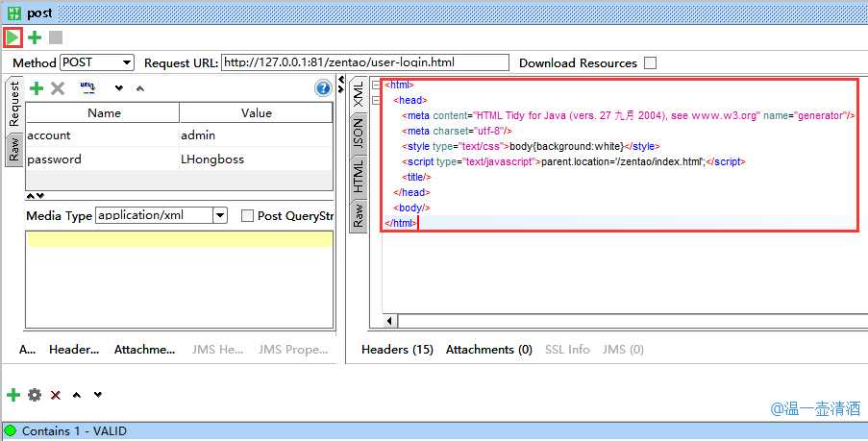Open JMS He... request tab

(x=217, y=350)
